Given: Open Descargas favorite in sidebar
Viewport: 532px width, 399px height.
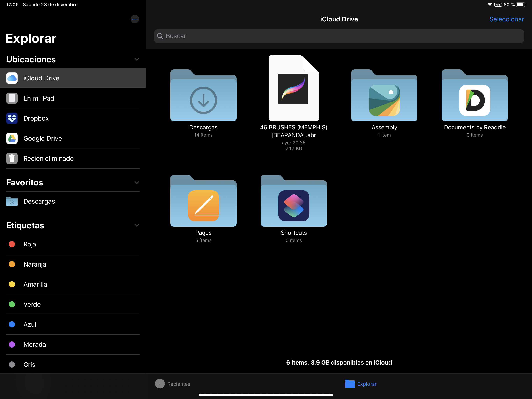Looking at the screenshot, I should [x=73, y=201].
